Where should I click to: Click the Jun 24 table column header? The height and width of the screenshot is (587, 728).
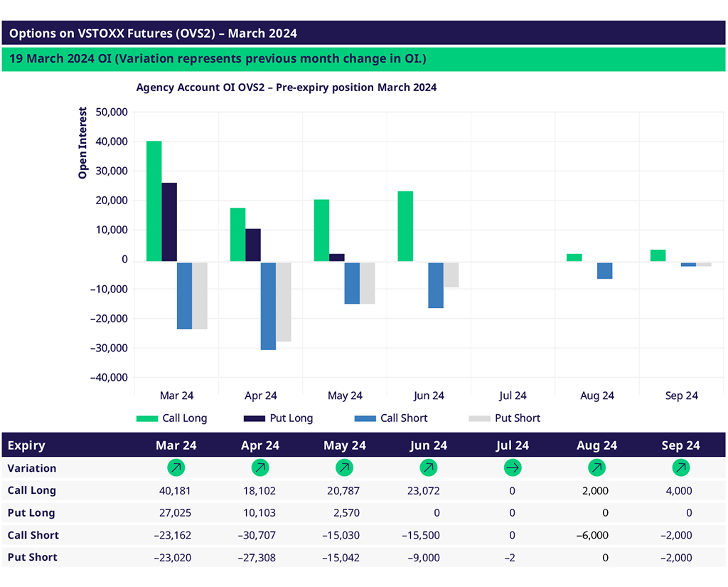point(429,445)
